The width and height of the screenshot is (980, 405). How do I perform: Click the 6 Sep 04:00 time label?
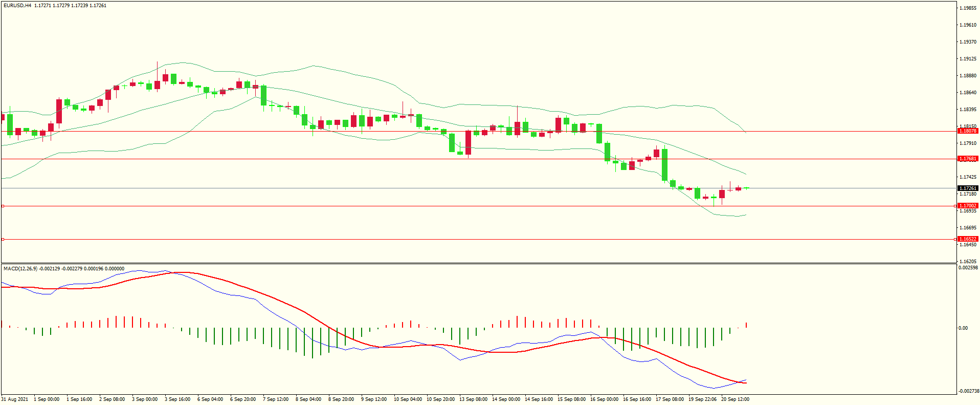coord(210,399)
